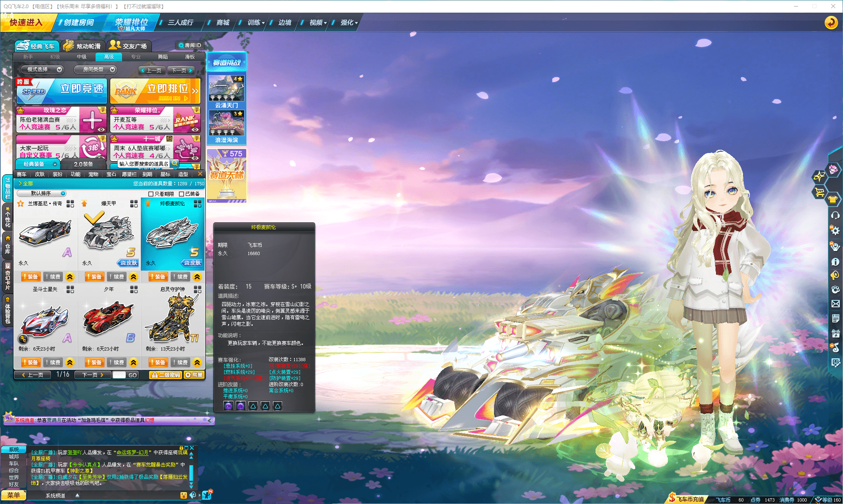The height and width of the screenshot is (504, 843).
Task: Open the 商城 menu item
Action: pos(223,22)
